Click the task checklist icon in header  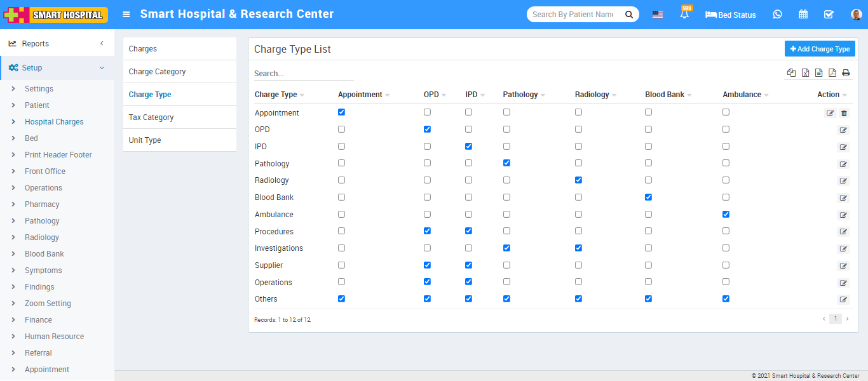pos(829,15)
